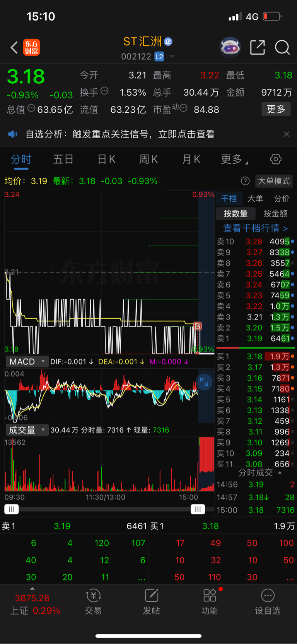Image resolution: width=297 pixels, height=644 pixels.
Task: Expand the 成交量 indicator dropdown
Action: coord(27,430)
